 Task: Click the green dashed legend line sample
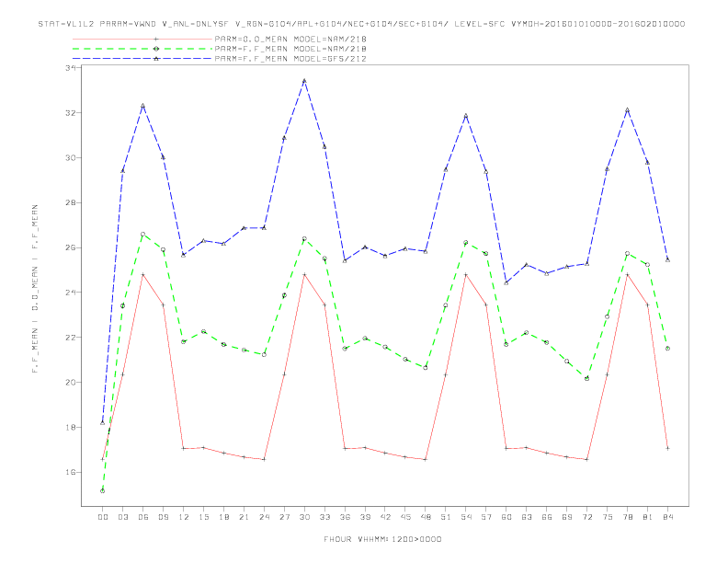[142, 49]
